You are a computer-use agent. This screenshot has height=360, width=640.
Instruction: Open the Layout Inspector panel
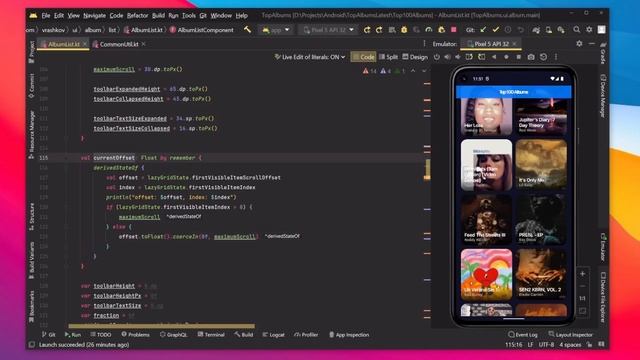click(x=570, y=335)
